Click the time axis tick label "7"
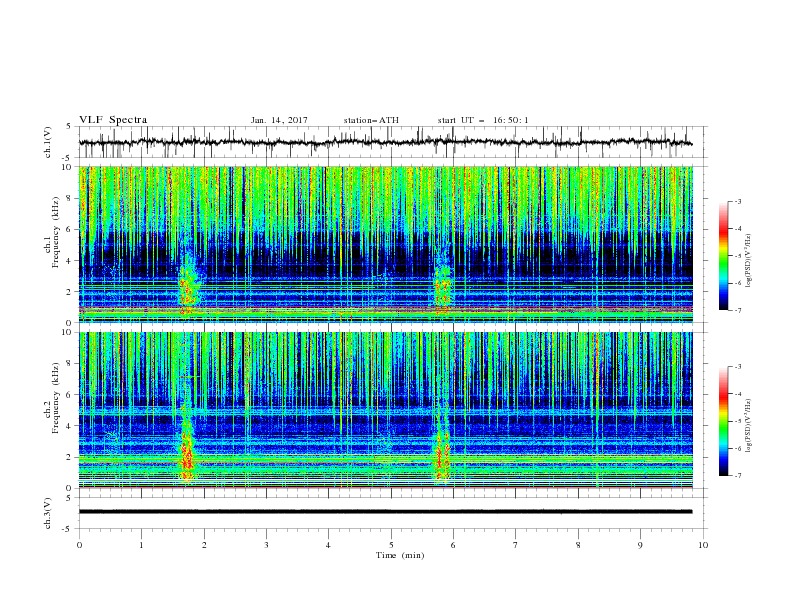This screenshot has width=792, height=612. pyautogui.click(x=516, y=545)
